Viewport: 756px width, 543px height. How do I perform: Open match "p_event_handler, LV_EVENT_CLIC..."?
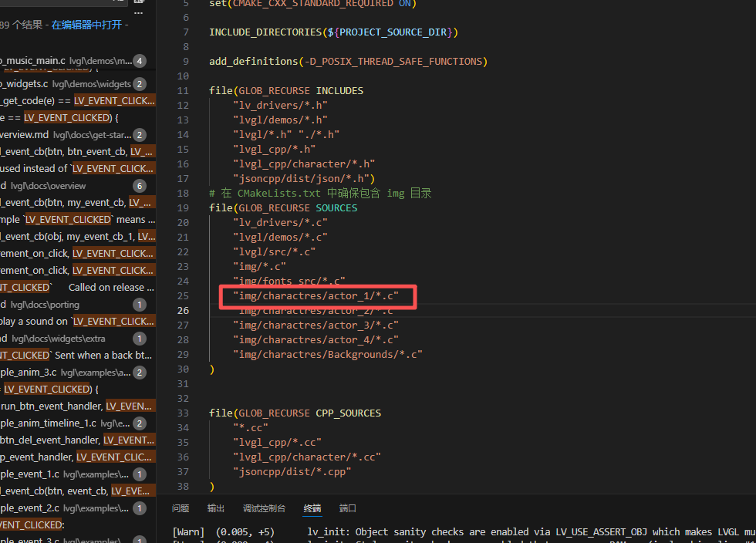point(78,457)
